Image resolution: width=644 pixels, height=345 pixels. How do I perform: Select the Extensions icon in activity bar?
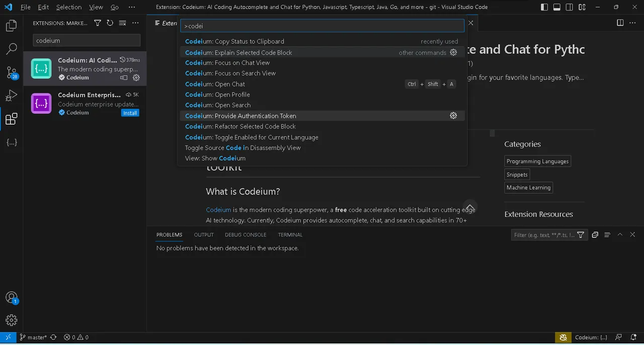pos(11,119)
